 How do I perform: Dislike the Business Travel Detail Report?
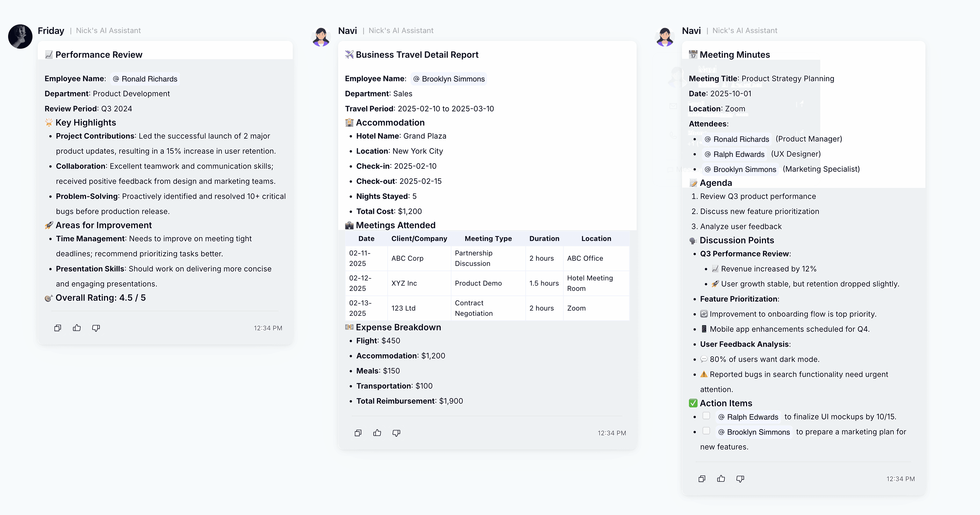[x=396, y=433]
